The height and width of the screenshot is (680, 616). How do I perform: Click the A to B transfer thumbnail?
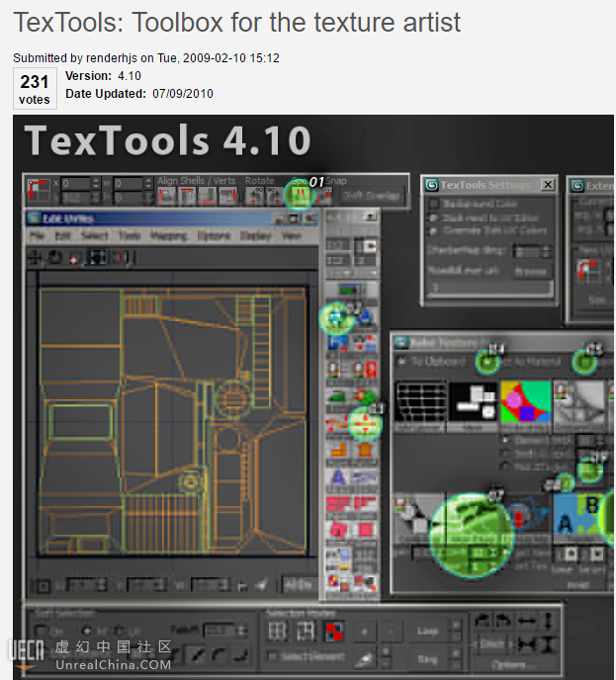pos(578,514)
